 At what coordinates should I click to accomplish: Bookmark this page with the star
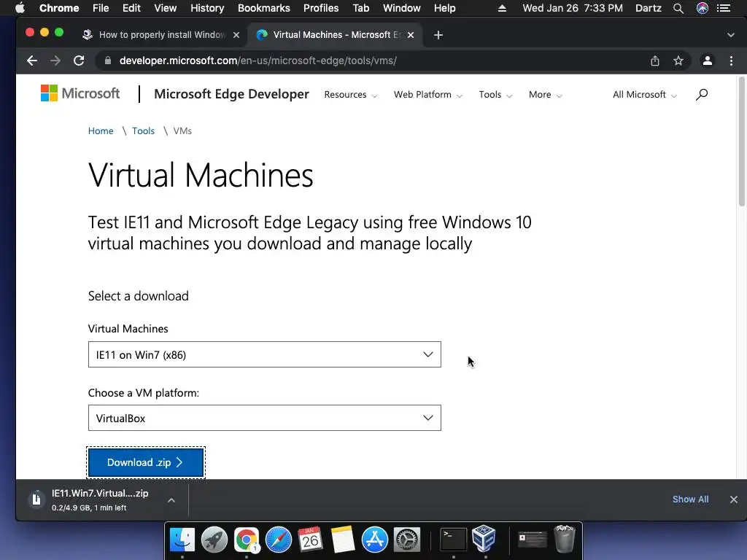point(678,61)
